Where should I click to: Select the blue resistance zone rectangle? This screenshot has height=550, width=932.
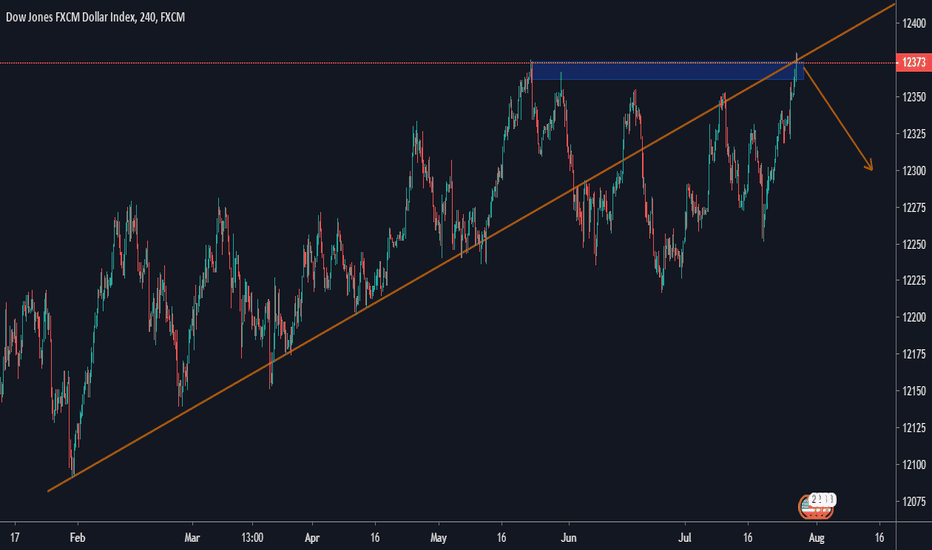pyautogui.click(x=667, y=71)
